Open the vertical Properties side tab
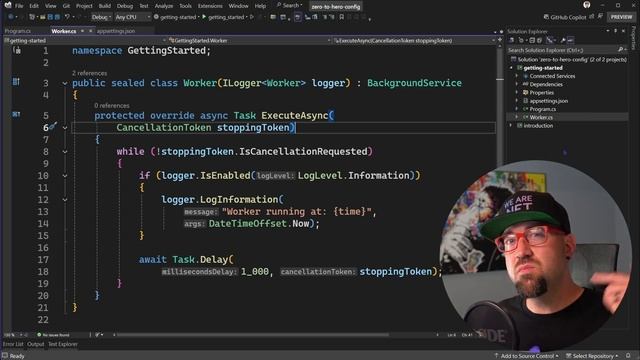Screen dimensions: 640x360 click(x=633, y=38)
